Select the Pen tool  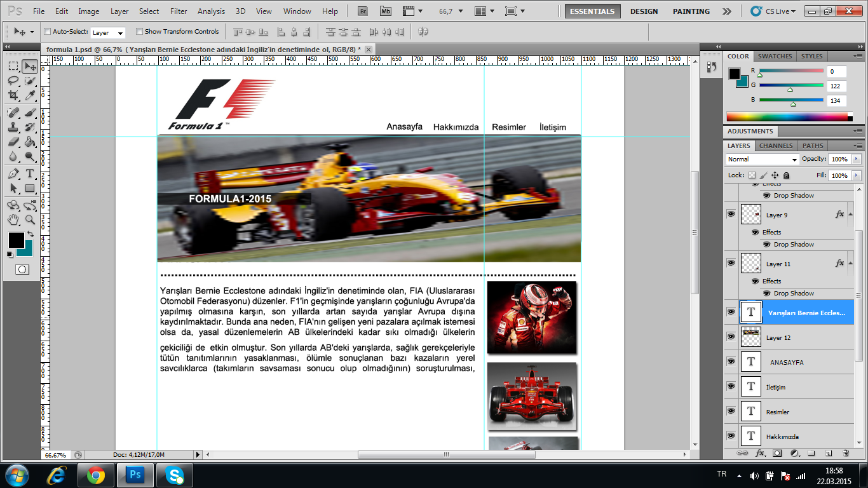pos(13,173)
